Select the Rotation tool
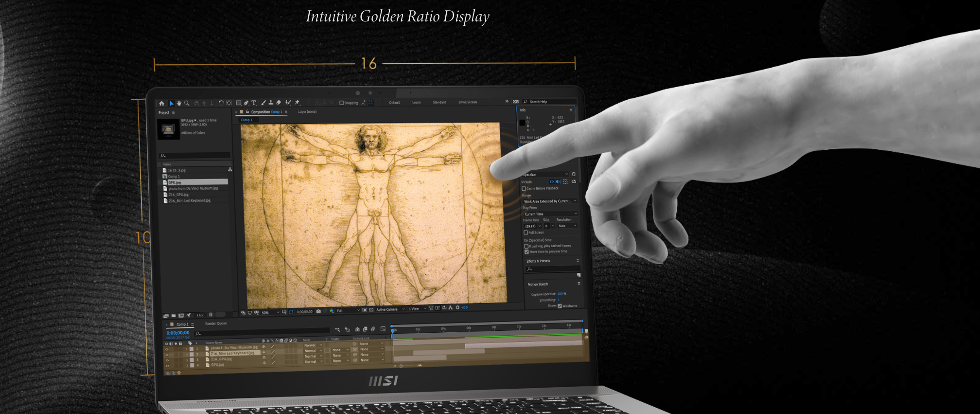 [x=221, y=103]
